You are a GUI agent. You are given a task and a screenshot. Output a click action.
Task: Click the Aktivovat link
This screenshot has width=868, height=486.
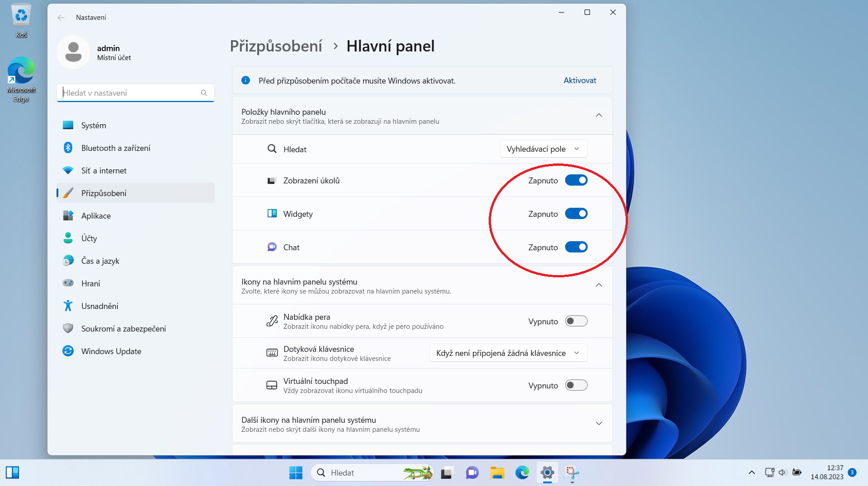580,80
